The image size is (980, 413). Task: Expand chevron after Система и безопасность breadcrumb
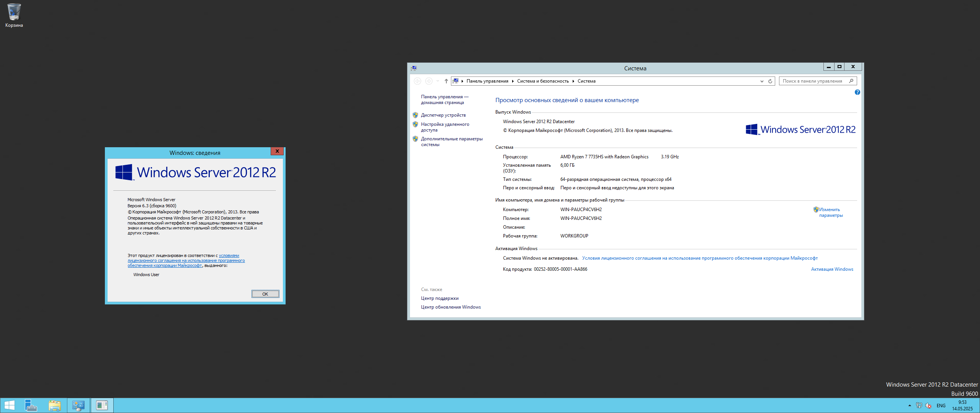[x=573, y=81]
